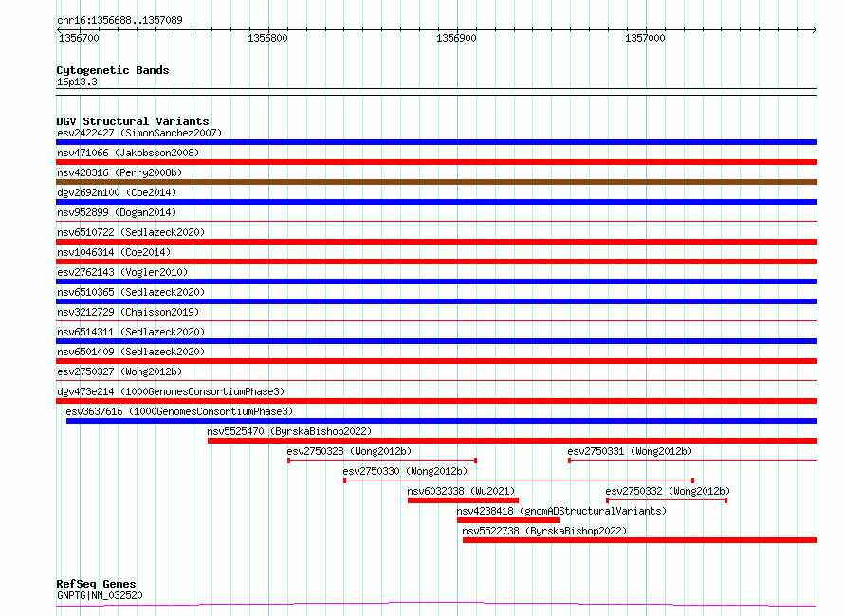
Task: Click the chr16:1356688..1357089 region label
Action: [x=119, y=20]
